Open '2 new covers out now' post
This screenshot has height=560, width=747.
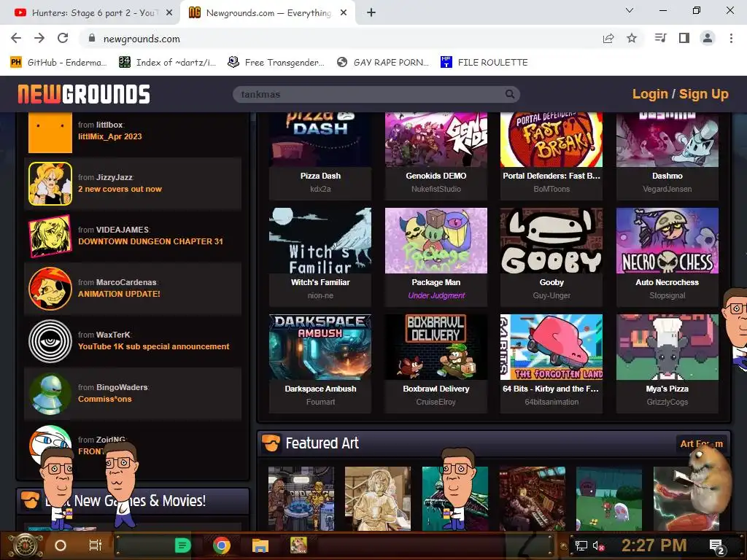(x=120, y=189)
